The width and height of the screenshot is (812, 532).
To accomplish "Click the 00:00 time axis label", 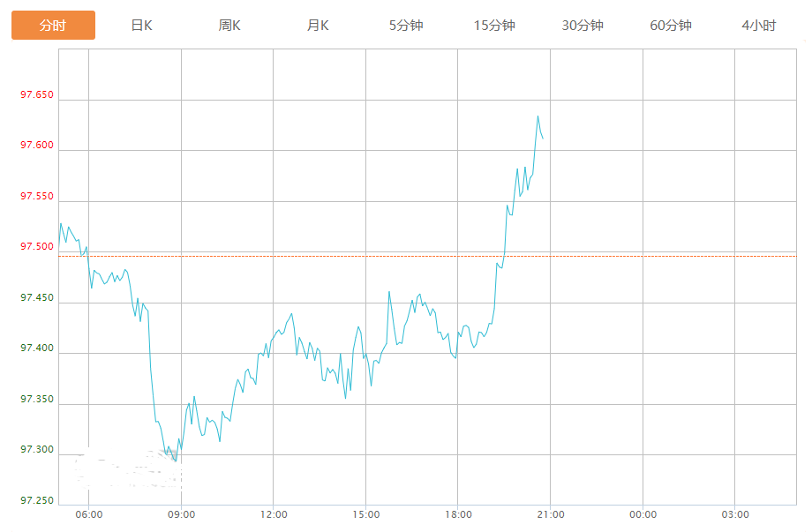I will [x=643, y=514].
